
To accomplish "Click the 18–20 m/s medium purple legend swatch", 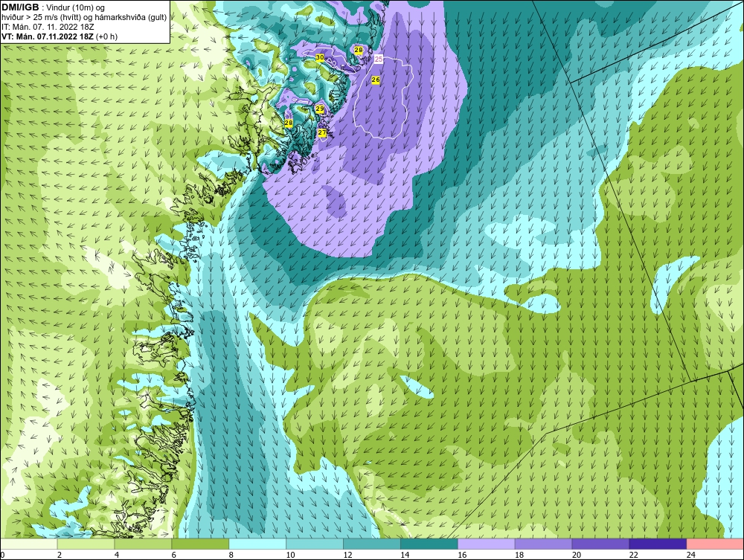I will [x=543, y=544].
